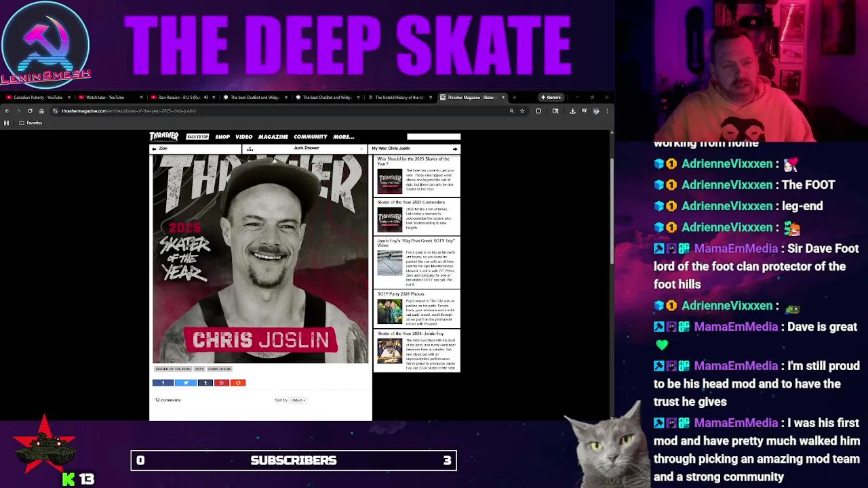This screenshot has width=868, height=488.
Task: Share article on Reddit
Action: (238, 383)
